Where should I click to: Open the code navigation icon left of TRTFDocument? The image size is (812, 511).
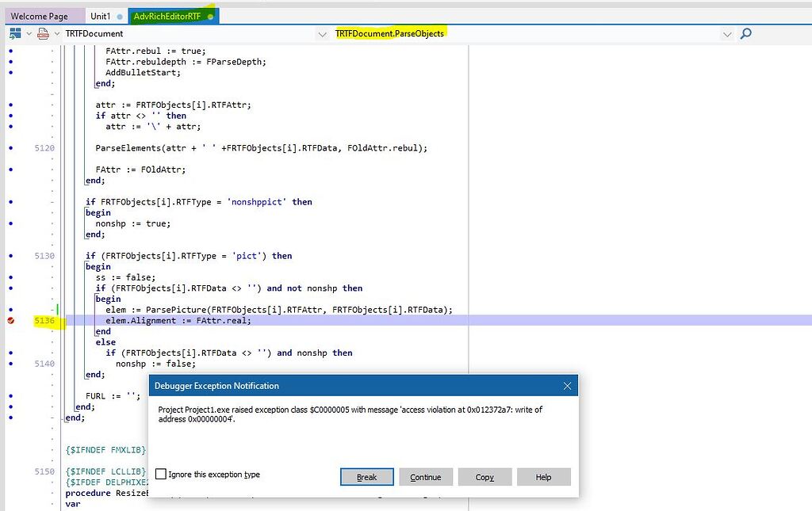click(16, 33)
